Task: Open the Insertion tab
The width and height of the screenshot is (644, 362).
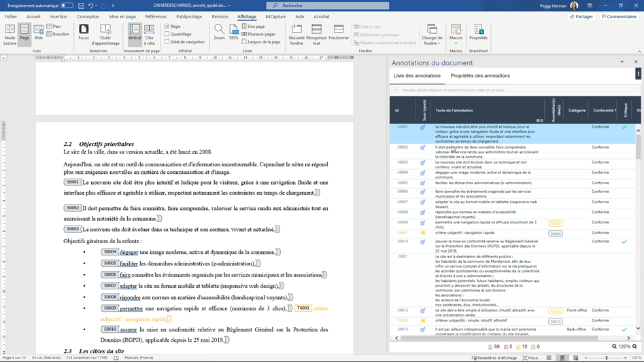Action: pos(58,16)
